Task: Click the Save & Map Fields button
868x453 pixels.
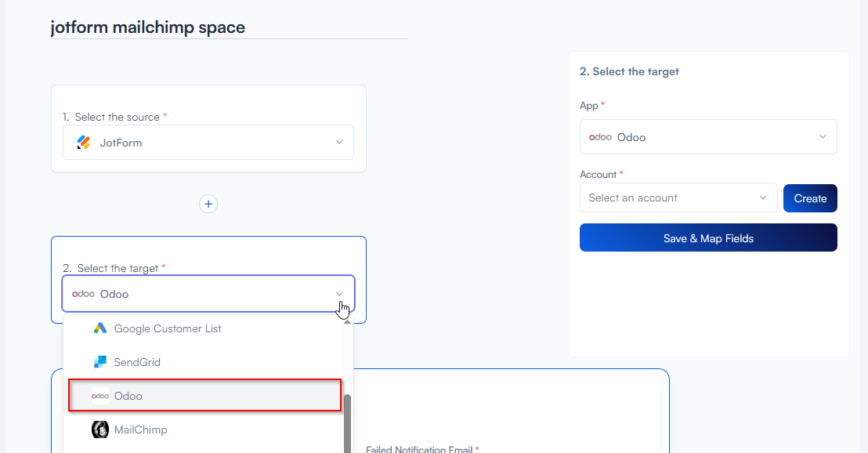Action: (708, 238)
